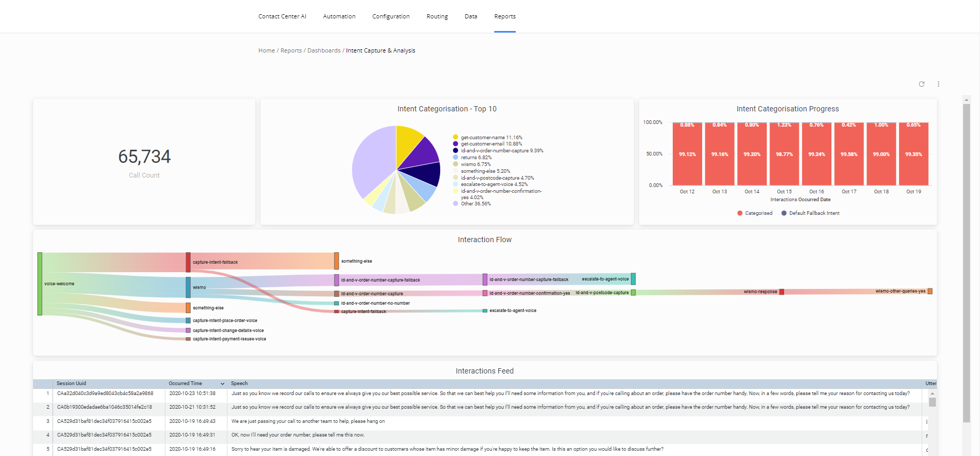980x456 pixels.
Task: Click the Intent Categorisation Progress title
Action: click(787, 109)
